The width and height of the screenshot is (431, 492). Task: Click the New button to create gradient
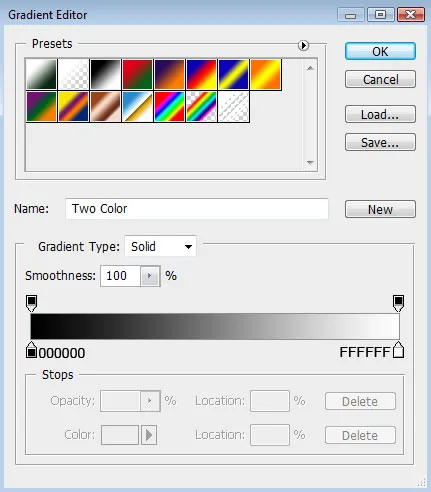coord(380,209)
